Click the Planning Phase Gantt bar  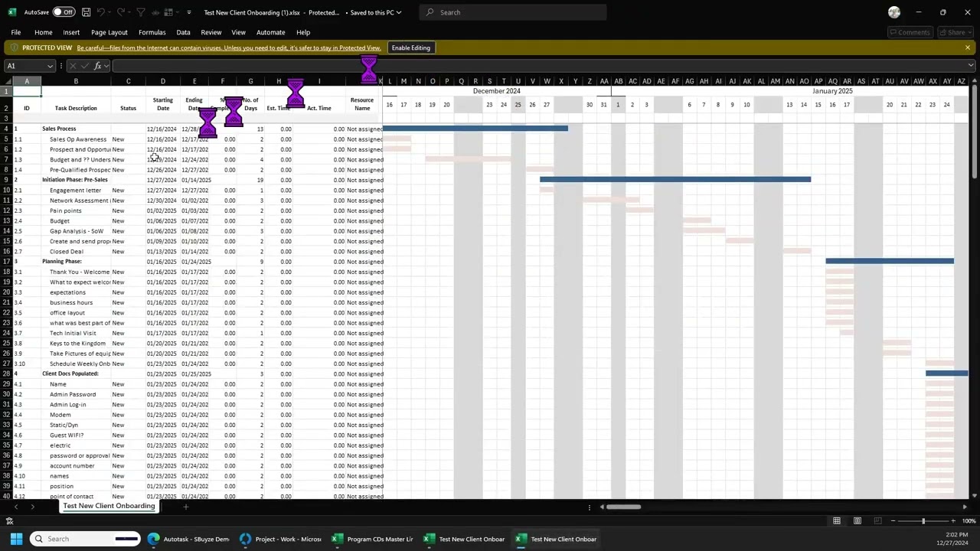(890, 261)
